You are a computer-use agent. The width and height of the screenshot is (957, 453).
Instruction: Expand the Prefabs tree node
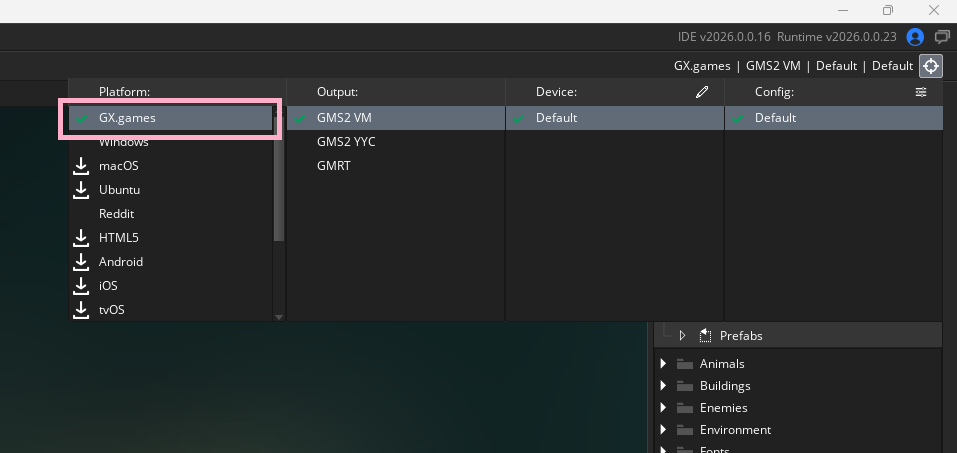pos(683,335)
